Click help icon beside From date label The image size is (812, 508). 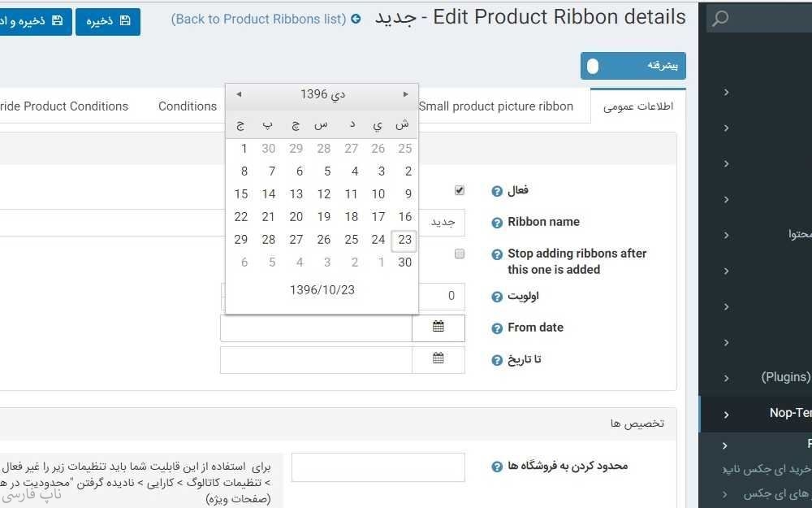click(x=497, y=328)
